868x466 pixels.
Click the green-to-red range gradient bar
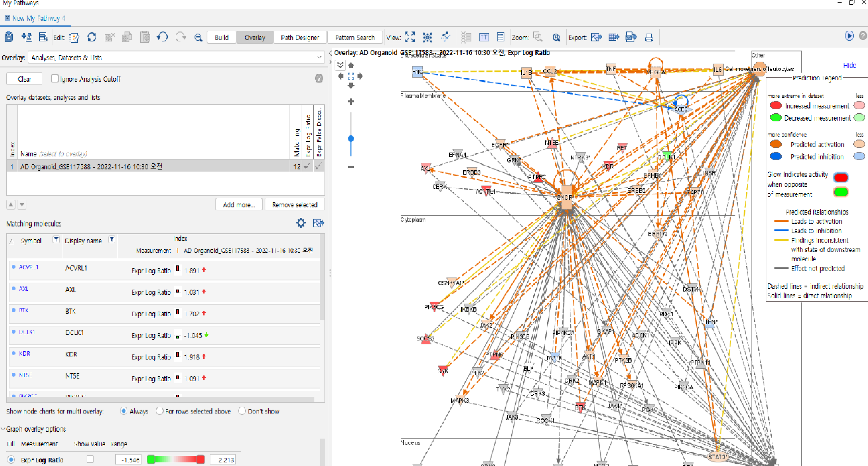pos(176,459)
